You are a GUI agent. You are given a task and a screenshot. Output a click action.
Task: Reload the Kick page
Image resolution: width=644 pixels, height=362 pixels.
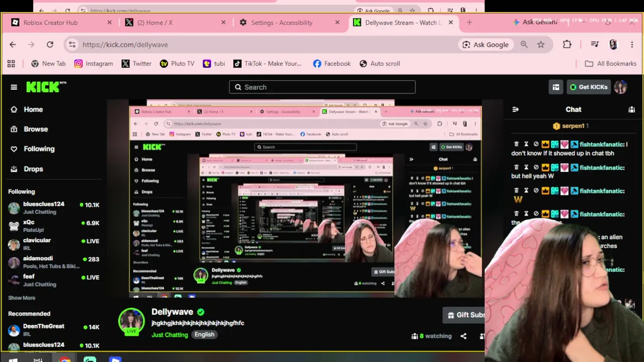pos(50,44)
